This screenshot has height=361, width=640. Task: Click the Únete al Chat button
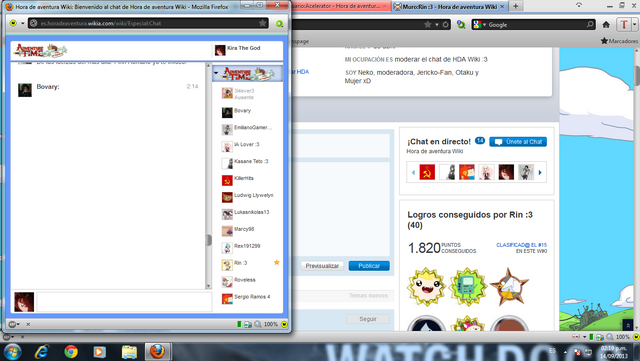(x=518, y=142)
